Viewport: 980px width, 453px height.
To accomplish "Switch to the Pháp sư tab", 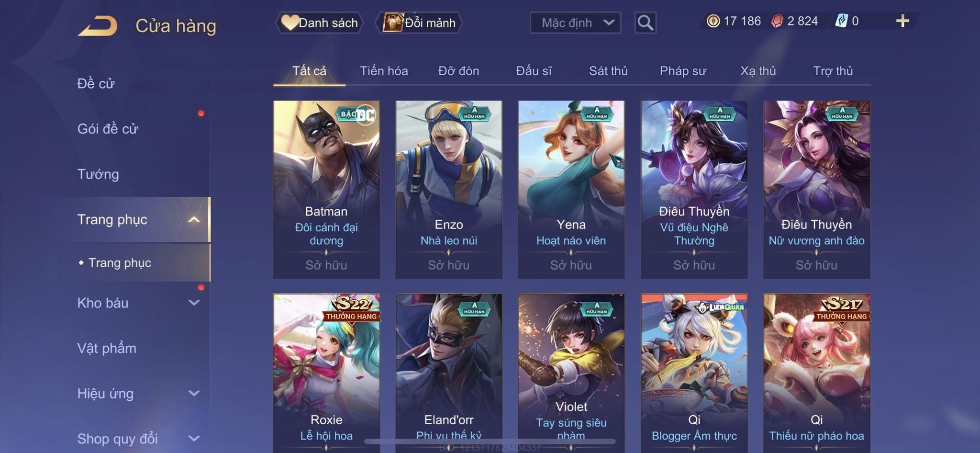I will pyautogui.click(x=683, y=71).
